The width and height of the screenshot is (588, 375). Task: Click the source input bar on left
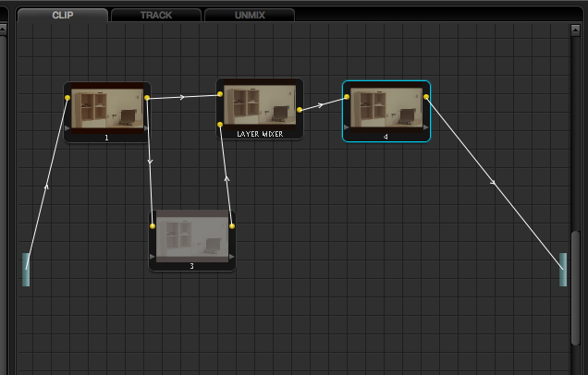[x=26, y=270]
